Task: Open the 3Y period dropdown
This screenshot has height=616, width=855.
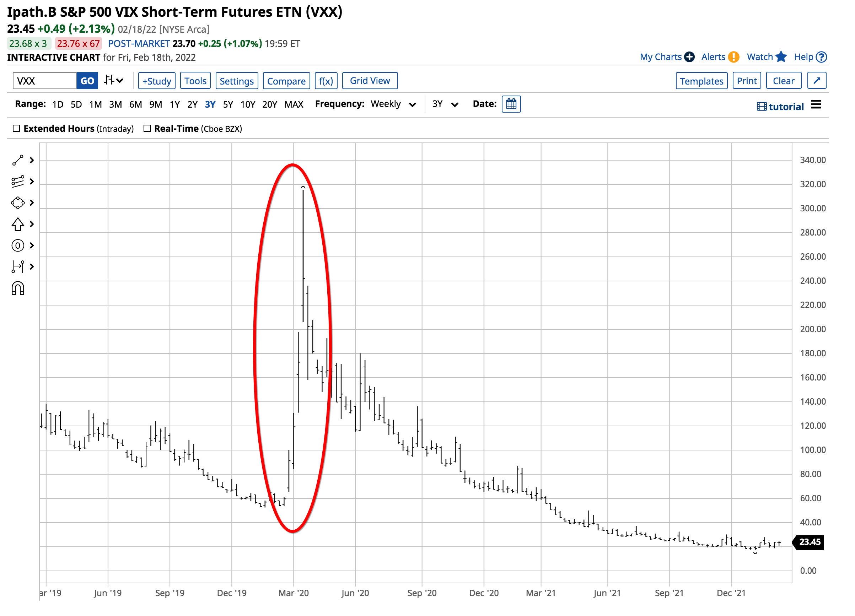Action: tap(445, 104)
